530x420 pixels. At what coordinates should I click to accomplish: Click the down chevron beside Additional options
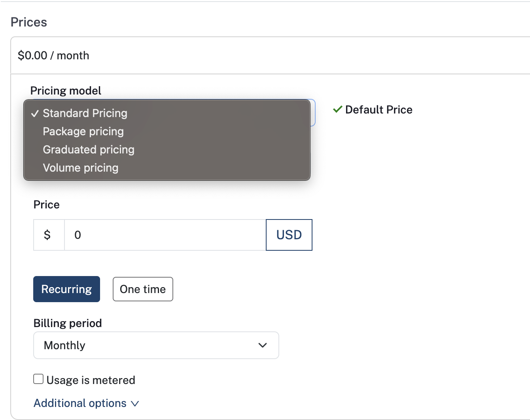135,403
